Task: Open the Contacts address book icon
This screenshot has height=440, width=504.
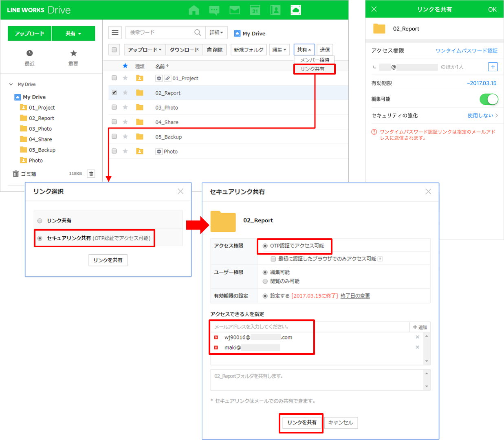Action: point(275,10)
